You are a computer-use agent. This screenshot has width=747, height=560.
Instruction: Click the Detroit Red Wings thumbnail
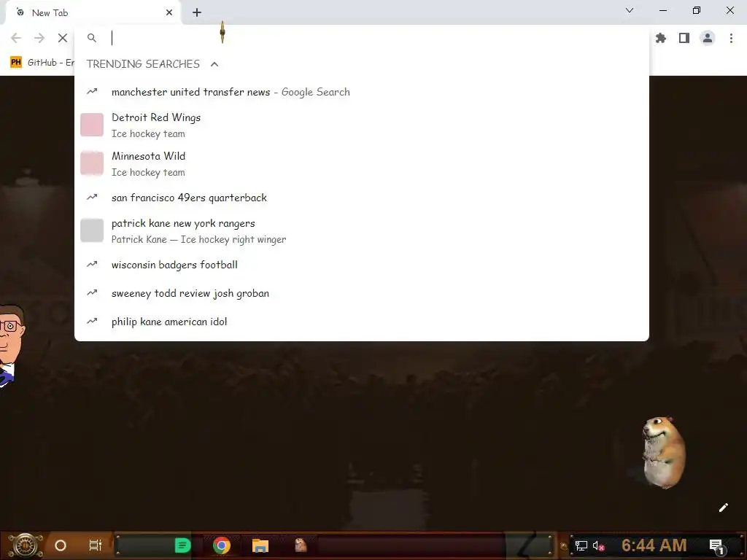[x=92, y=125]
